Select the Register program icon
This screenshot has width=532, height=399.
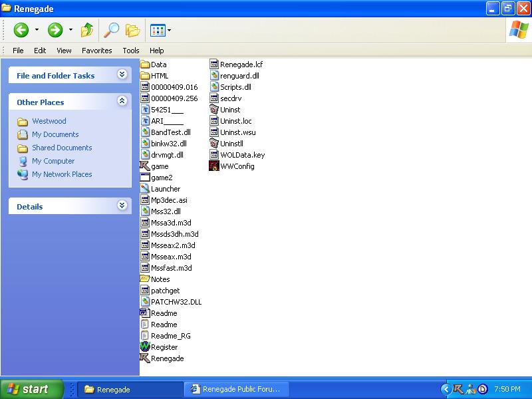(x=145, y=347)
